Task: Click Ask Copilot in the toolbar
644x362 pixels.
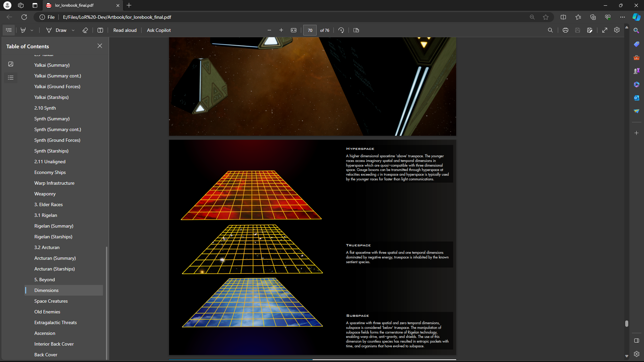Action: [x=159, y=30]
